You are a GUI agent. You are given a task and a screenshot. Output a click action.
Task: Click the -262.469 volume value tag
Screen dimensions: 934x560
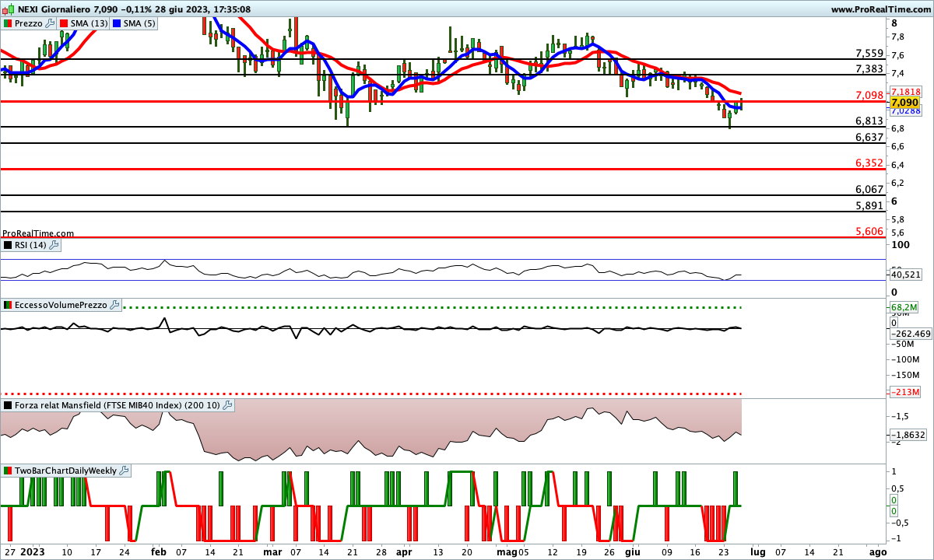910,334
